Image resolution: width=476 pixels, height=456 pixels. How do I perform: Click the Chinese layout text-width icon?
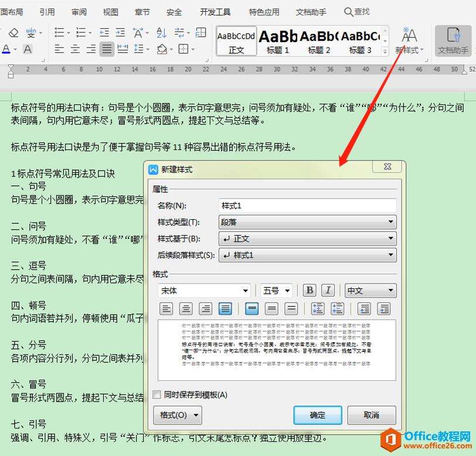pyautogui.click(x=138, y=32)
